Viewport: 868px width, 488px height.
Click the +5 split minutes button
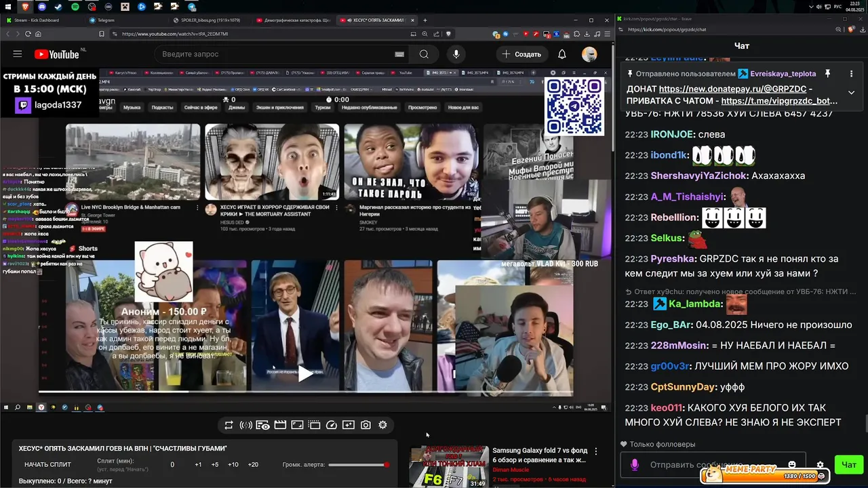[x=215, y=464]
